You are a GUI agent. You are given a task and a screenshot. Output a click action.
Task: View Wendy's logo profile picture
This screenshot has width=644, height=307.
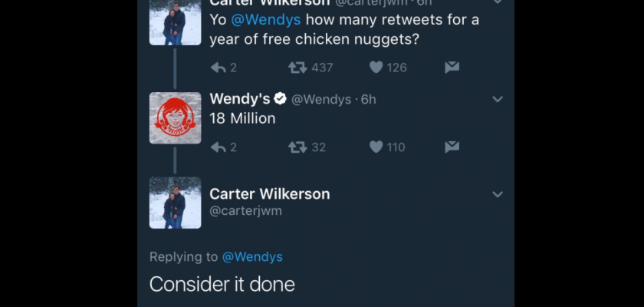176,118
